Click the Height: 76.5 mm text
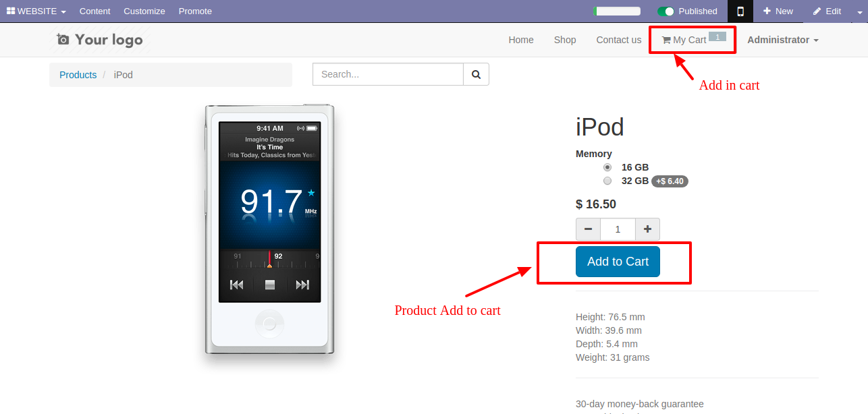This screenshot has height=414, width=868. pos(610,317)
